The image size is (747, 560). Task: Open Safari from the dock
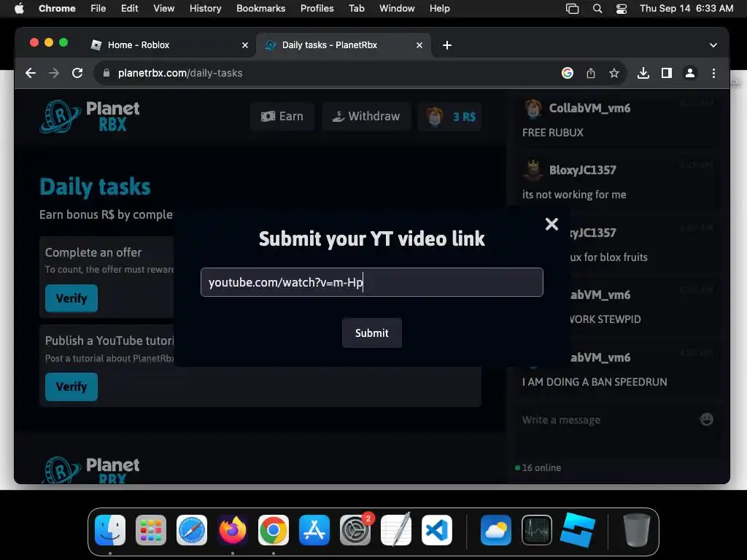[192, 530]
